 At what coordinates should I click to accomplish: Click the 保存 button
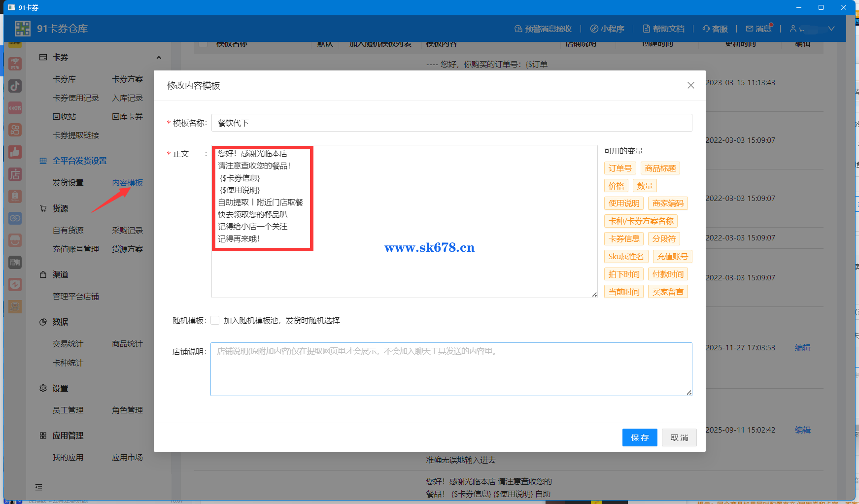click(x=639, y=437)
